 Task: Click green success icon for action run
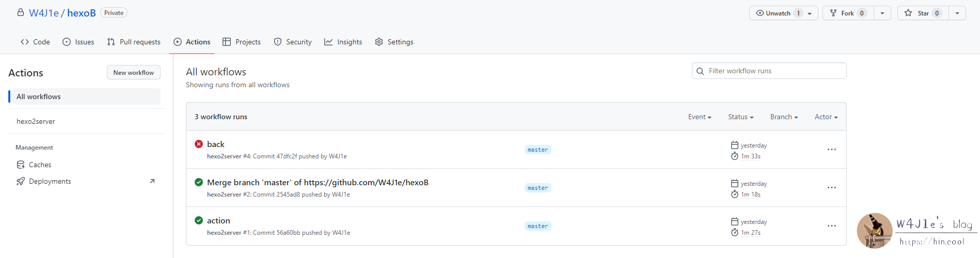click(x=199, y=220)
